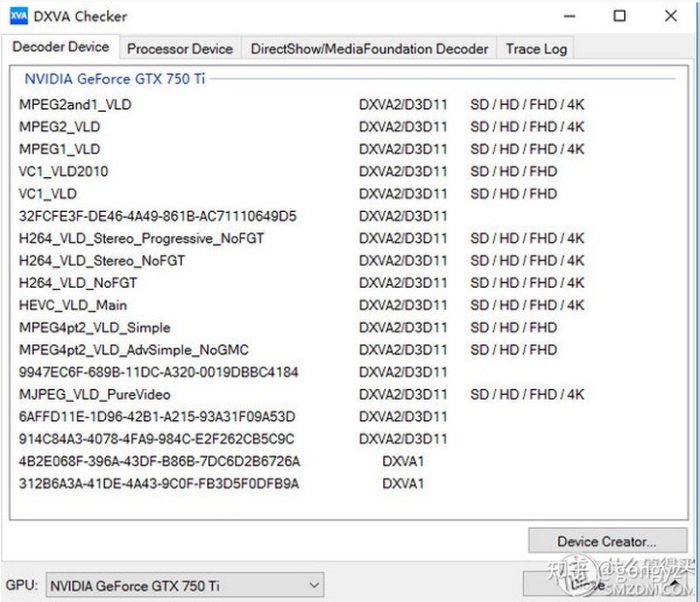Viewport: 700px width, 602px height.
Task: Click the GPU label
Action: pos(21,585)
